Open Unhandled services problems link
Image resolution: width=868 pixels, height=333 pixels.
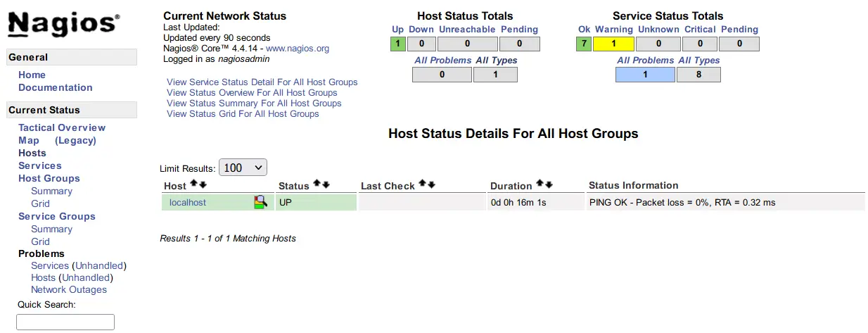tap(99, 265)
